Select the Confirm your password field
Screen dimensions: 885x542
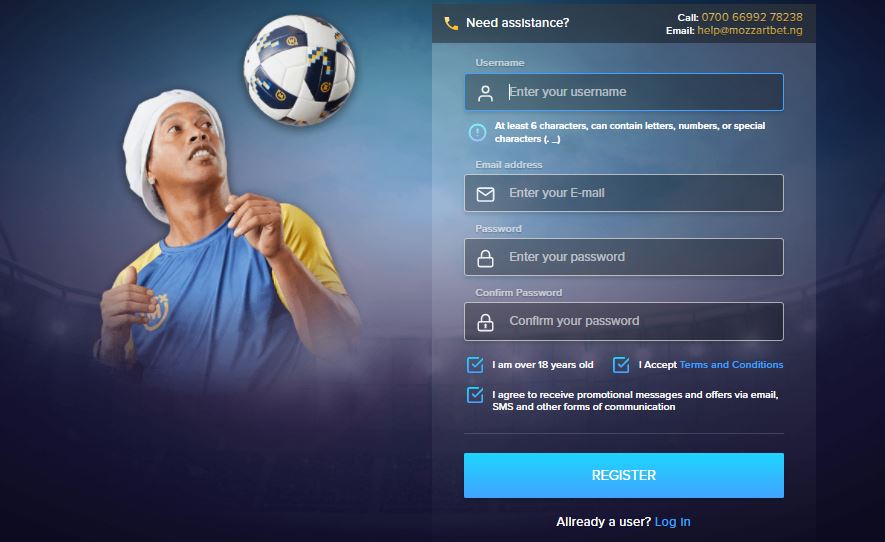point(624,321)
